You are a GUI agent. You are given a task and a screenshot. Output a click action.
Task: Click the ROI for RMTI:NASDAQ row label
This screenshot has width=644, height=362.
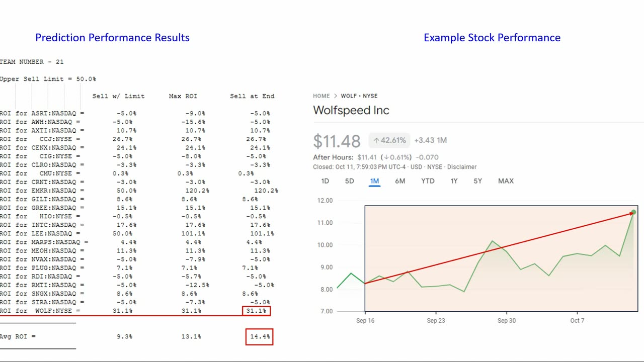42,285
